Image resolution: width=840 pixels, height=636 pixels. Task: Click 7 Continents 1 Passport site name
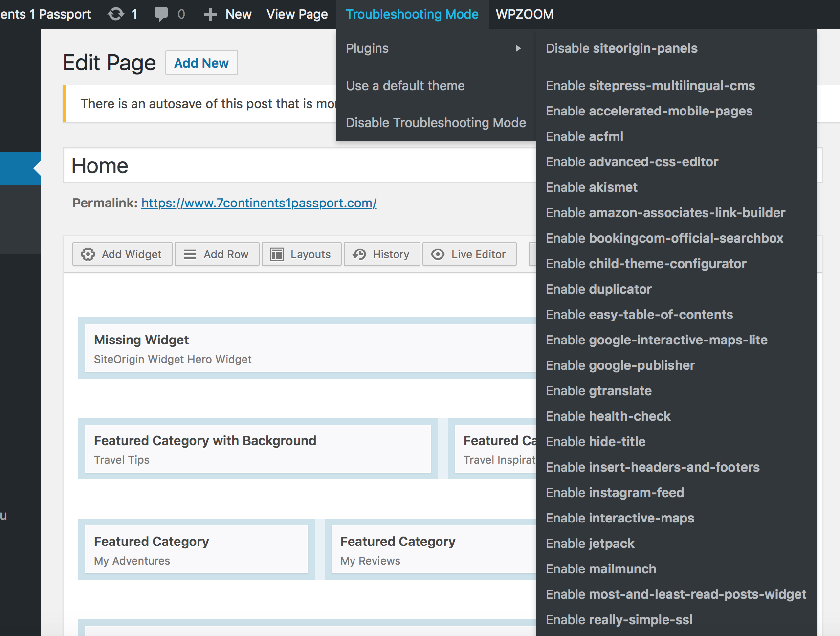(x=45, y=14)
